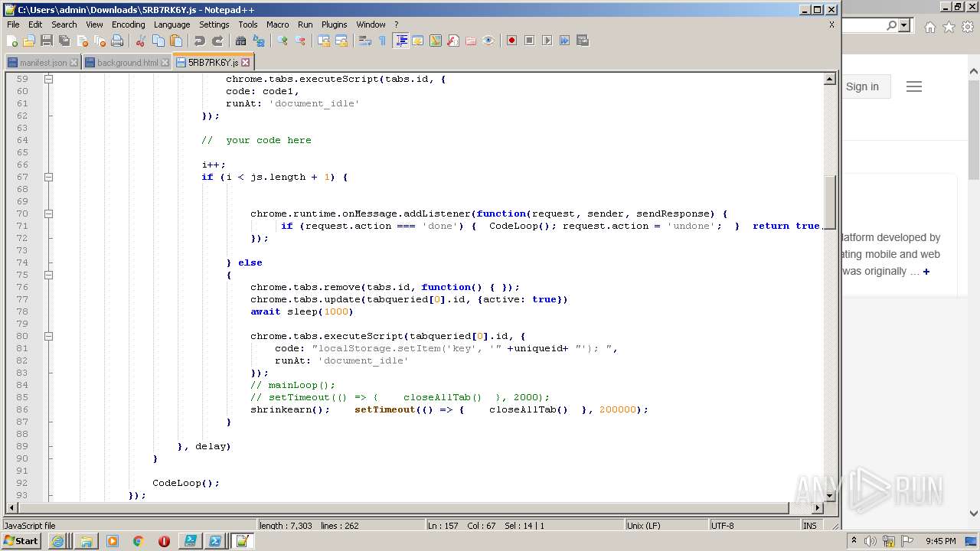Go to browser home page icon

tap(929, 27)
